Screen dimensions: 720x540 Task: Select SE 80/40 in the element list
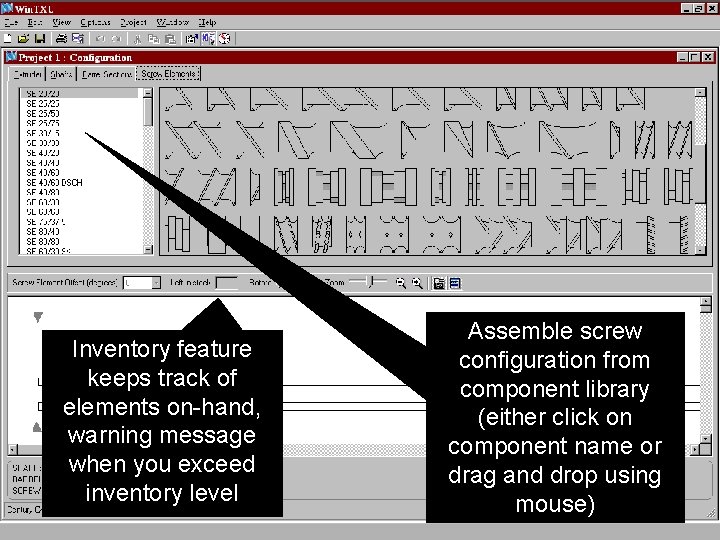[43, 231]
